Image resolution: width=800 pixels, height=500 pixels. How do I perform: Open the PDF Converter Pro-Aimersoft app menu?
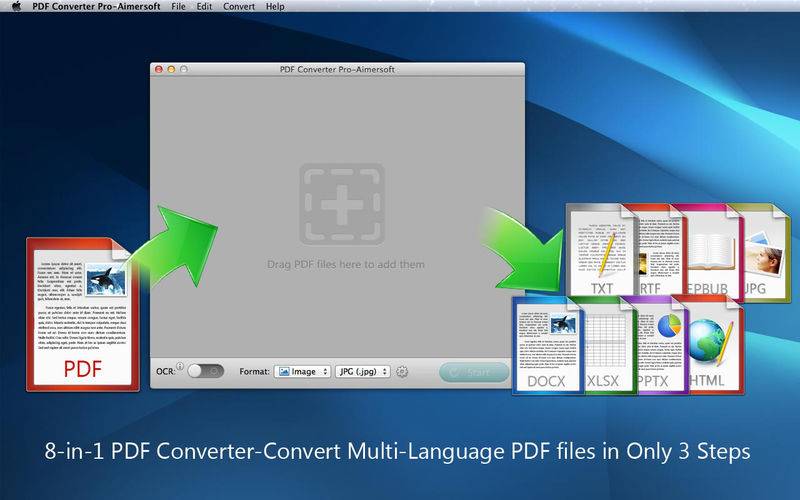pos(96,7)
